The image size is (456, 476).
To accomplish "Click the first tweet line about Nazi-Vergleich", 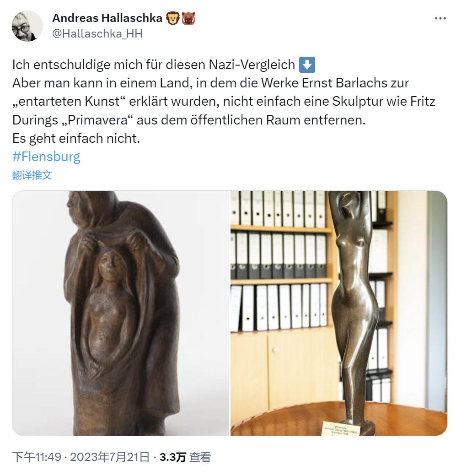I will click(x=154, y=65).
